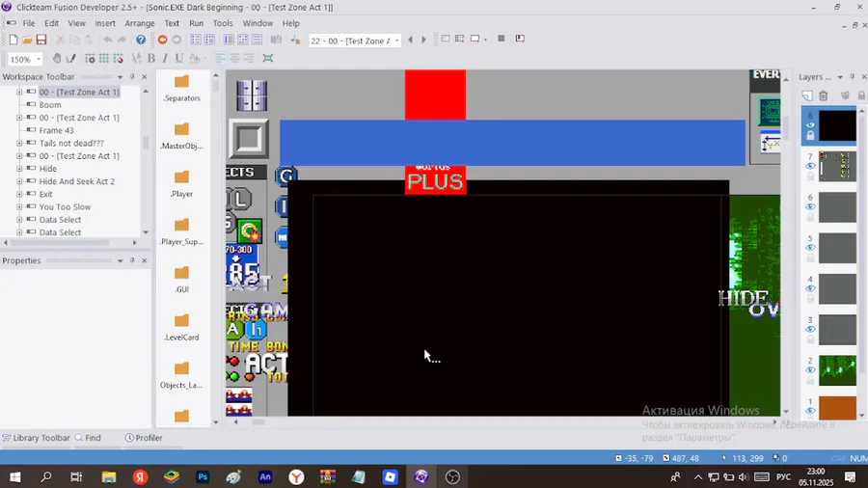Open taskbar search magnifier
The height and width of the screenshot is (488, 868).
click(46, 477)
